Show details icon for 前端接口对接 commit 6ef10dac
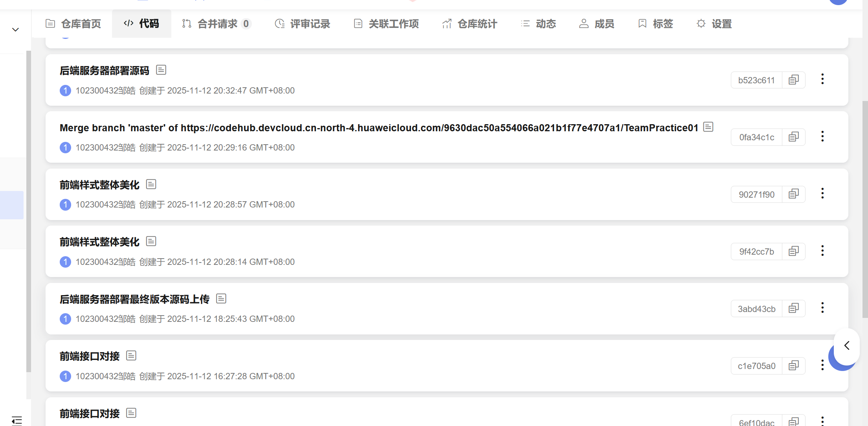 click(x=131, y=413)
